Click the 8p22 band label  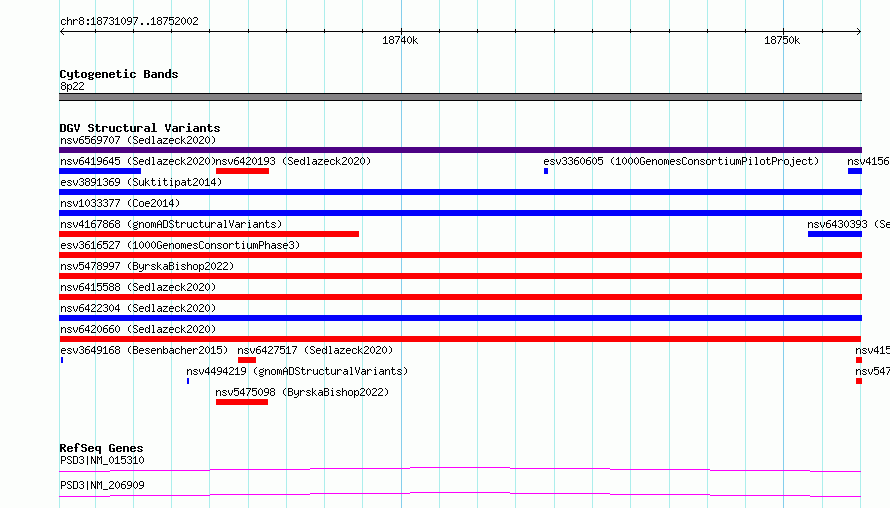click(72, 86)
